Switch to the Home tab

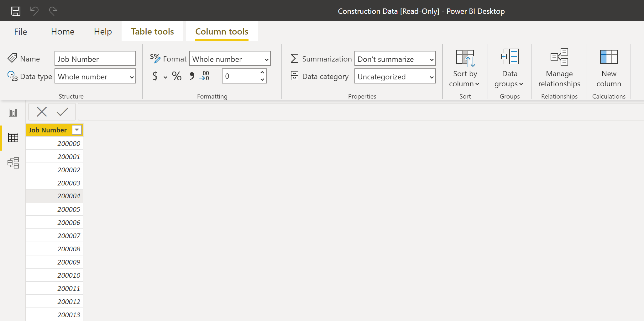coord(63,31)
